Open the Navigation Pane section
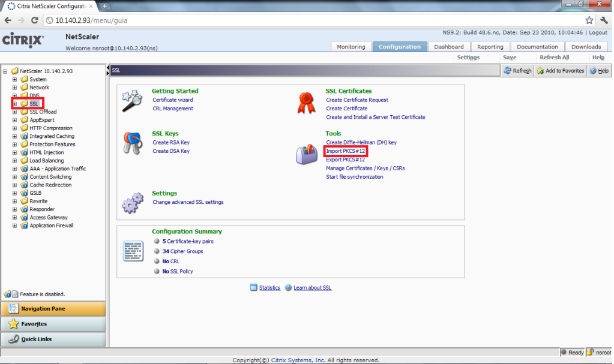Screen dimensions: 614x364 click(x=53, y=308)
